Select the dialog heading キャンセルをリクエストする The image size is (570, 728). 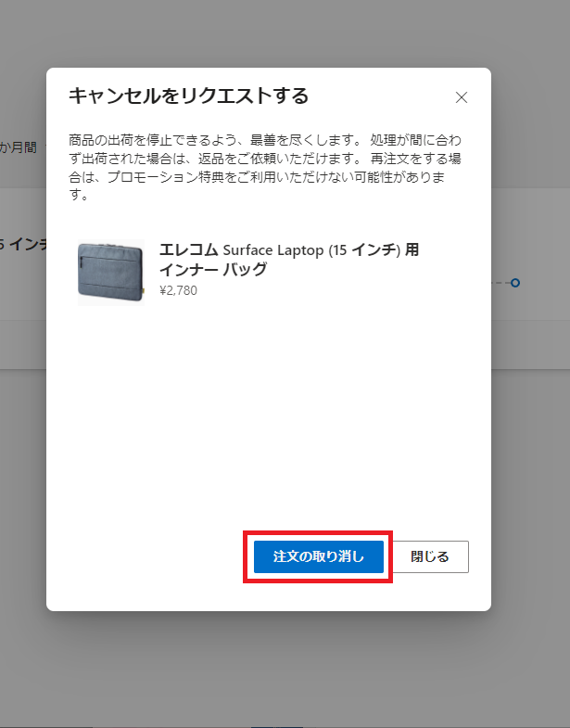[188, 96]
